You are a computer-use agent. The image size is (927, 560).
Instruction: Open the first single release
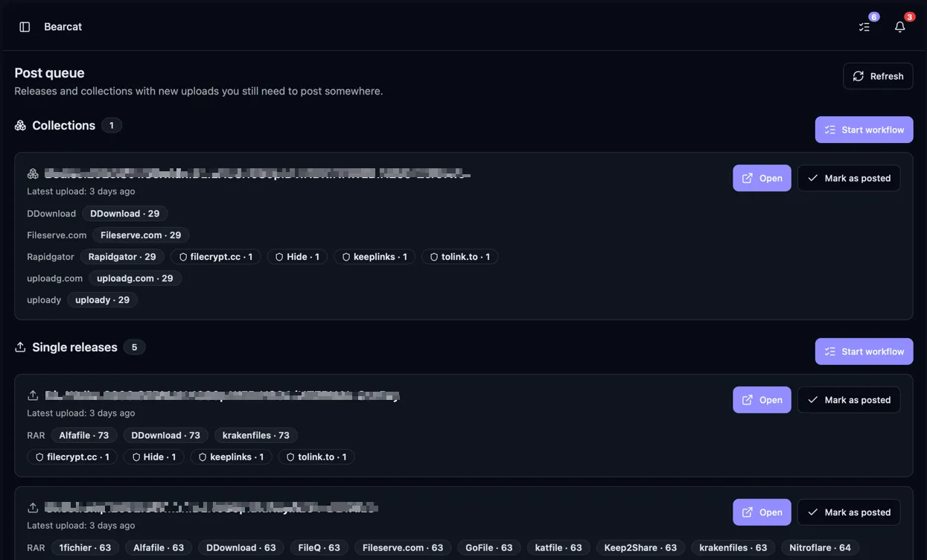click(x=762, y=400)
